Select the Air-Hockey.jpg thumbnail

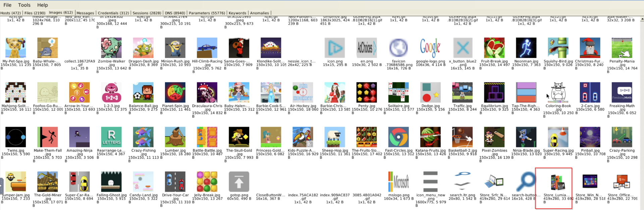tap(303, 92)
